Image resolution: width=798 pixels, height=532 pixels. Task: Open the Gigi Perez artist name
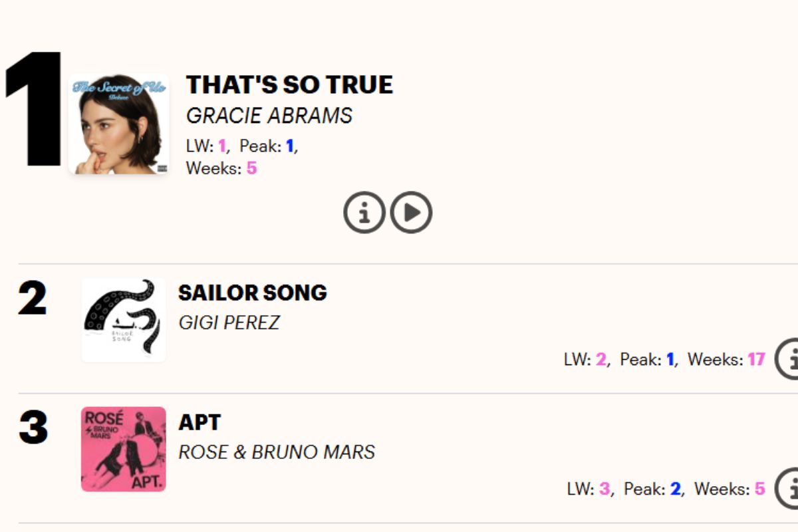point(229,323)
